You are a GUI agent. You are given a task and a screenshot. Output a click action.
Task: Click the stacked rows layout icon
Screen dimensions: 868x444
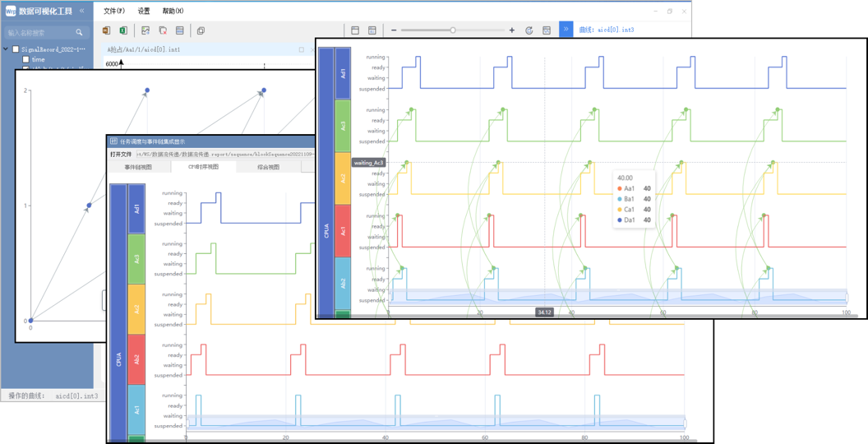[x=180, y=30]
